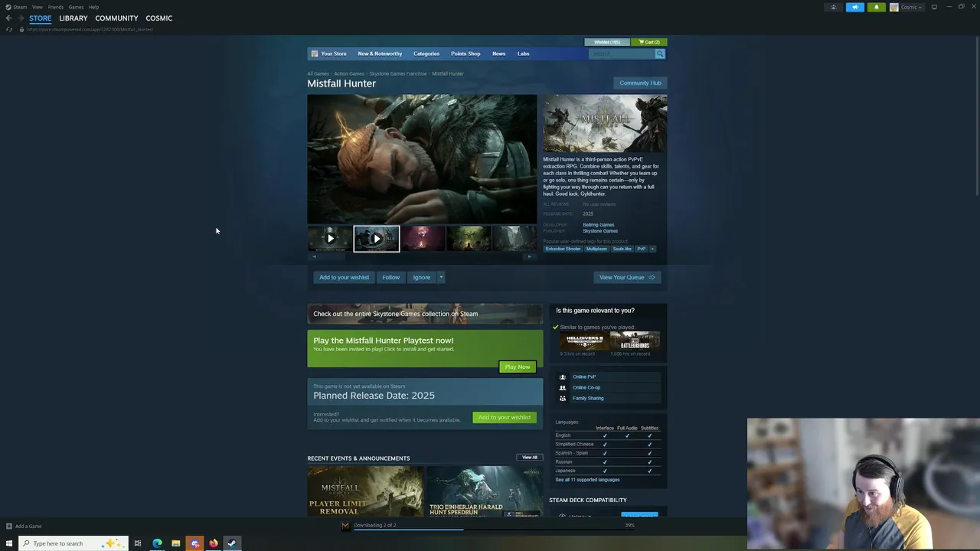Open the COSMIC profile tab
The image size is (980, 551).
click(159, 18)
